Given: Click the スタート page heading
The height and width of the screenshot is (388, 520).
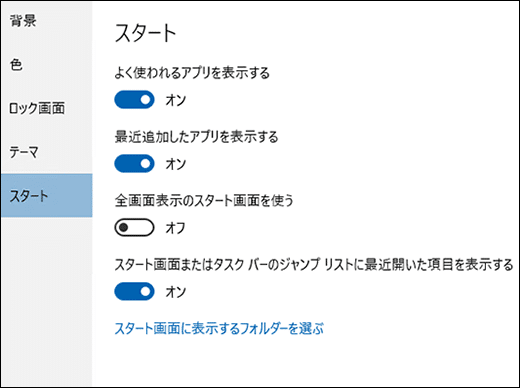Looking at the screenshot, I should point(145,33).
